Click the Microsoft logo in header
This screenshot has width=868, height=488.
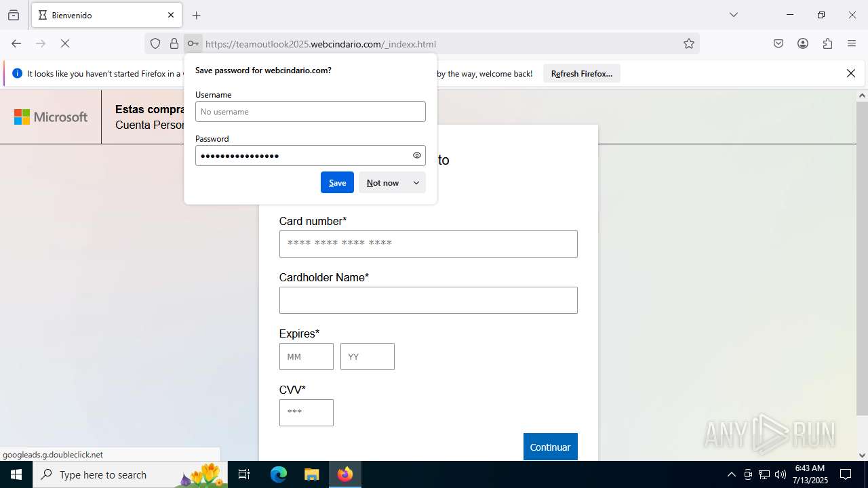(51, 117)
